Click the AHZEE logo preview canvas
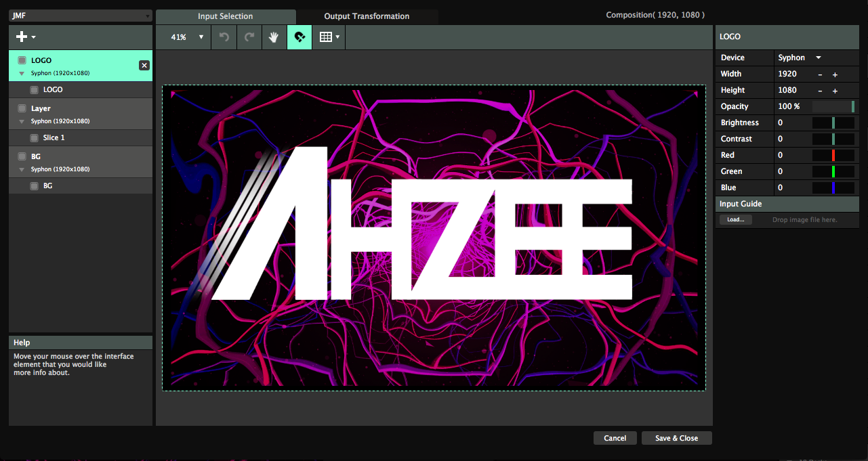868x461 pixels. (434, 238)
